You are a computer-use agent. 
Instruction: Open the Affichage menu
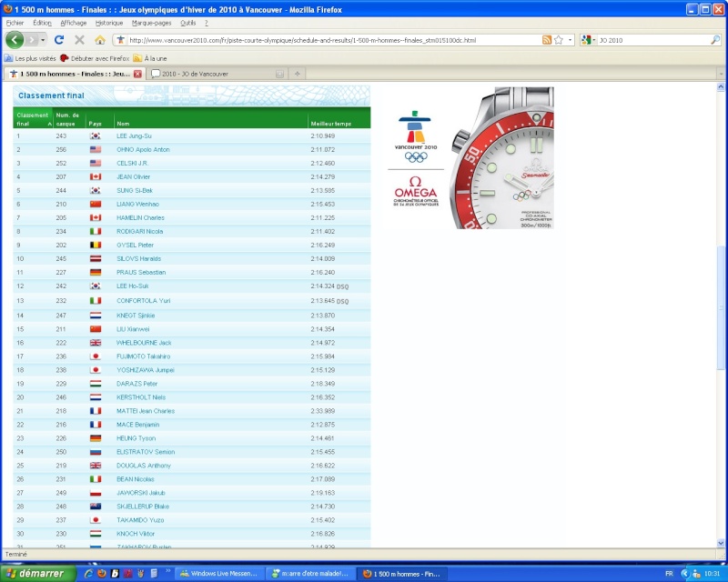coord(74,23)
